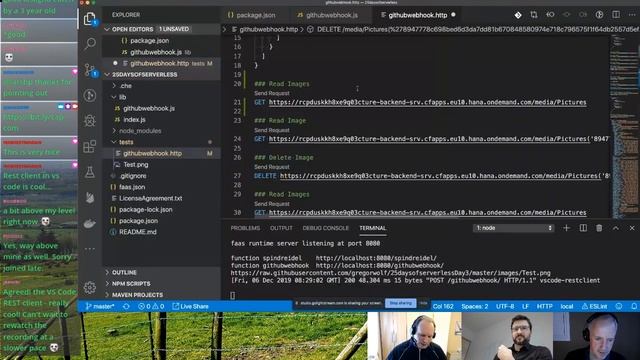This screenshot has width=640, height=360.
Task: Close the terminal panel
Action: pyautogui.click(x=632, y=228)
